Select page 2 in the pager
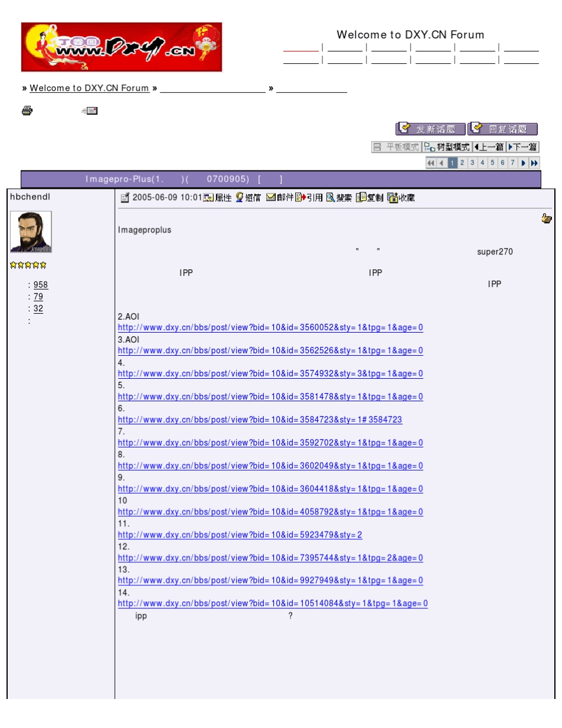The width and height of the screenshot is (562, 728). point(463,163)
